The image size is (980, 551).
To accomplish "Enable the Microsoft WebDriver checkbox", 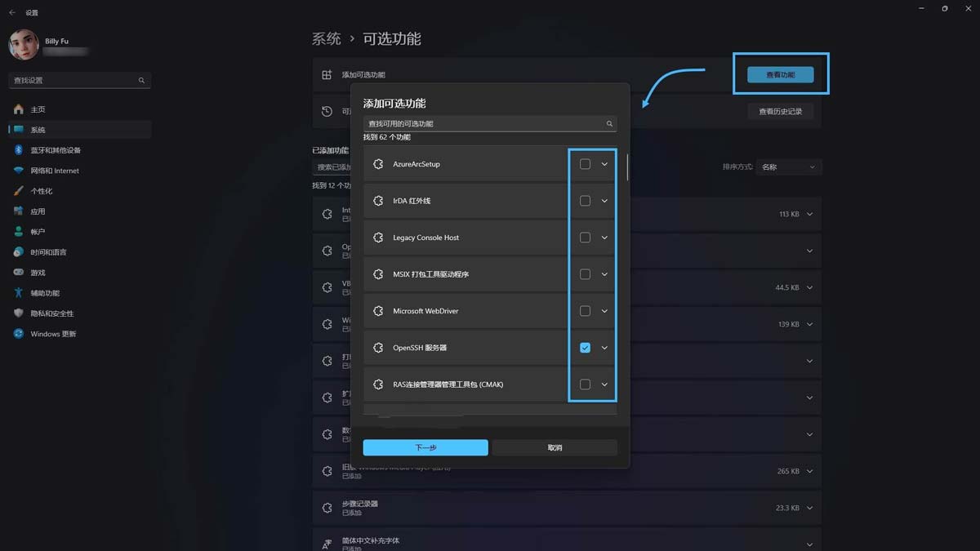I will coord(585,311).
